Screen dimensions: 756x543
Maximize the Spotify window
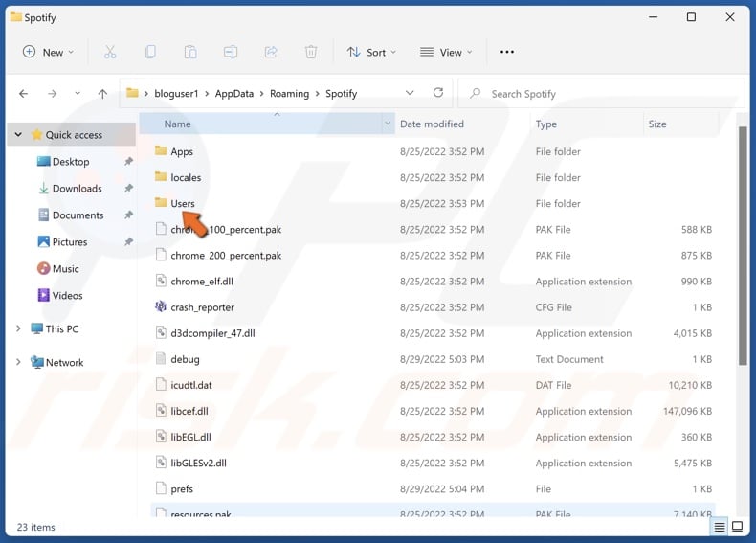click(x=691, y=17)
